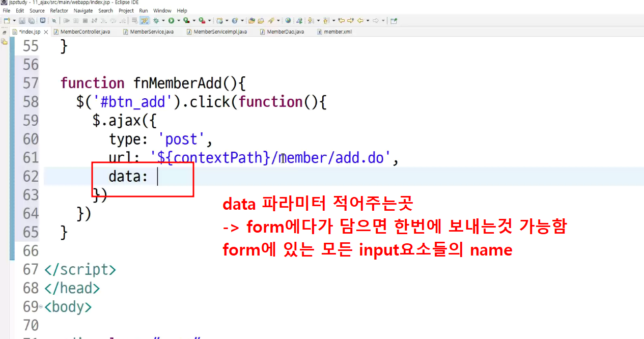Click the New Server icon
Screen dimensions: 644x339
(220, 21)
